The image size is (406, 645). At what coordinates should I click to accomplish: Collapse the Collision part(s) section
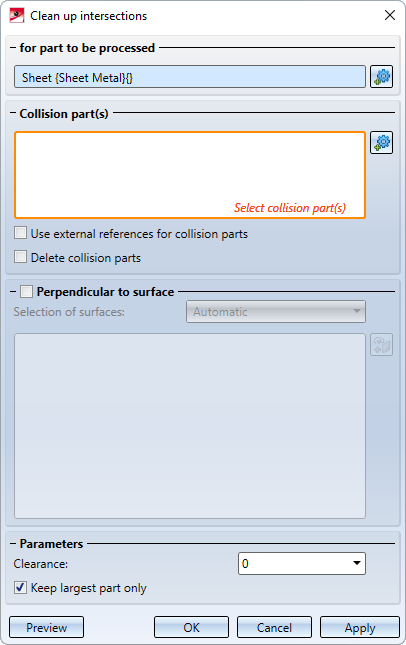click(x=13, y=114)
